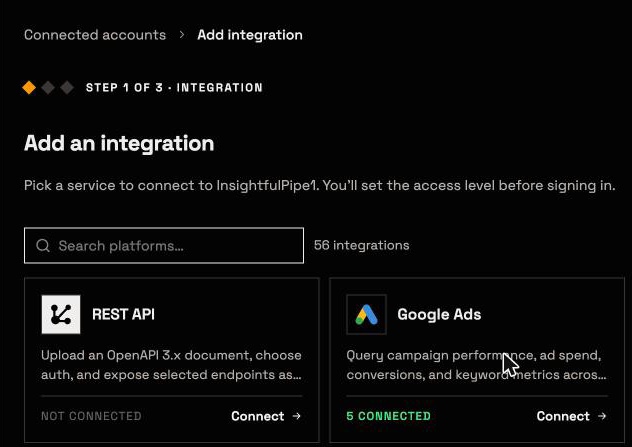This screenshot has height=447, width=632.
Task: Open the REST API card title
Action: 123,314
